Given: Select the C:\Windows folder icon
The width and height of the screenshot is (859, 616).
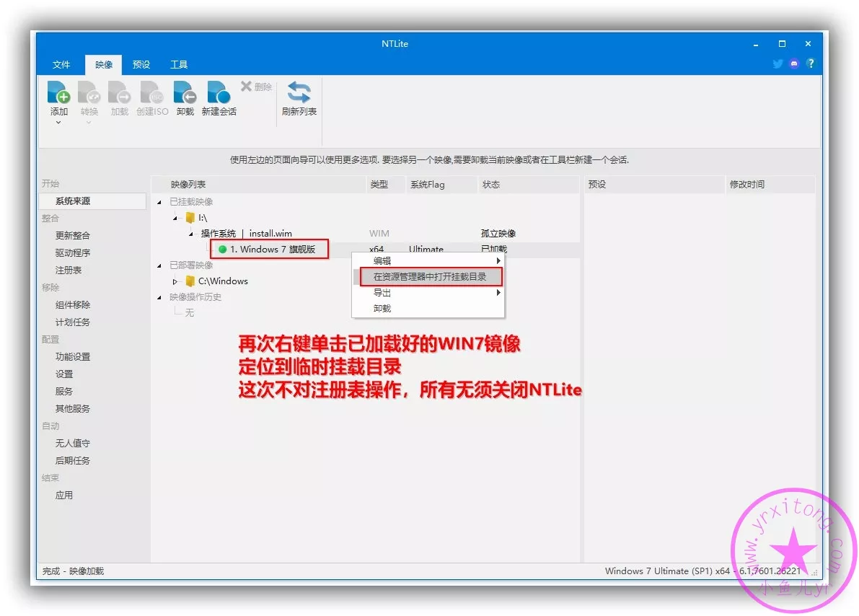Looking at the screenshot, I should click(x=190, y=281).
